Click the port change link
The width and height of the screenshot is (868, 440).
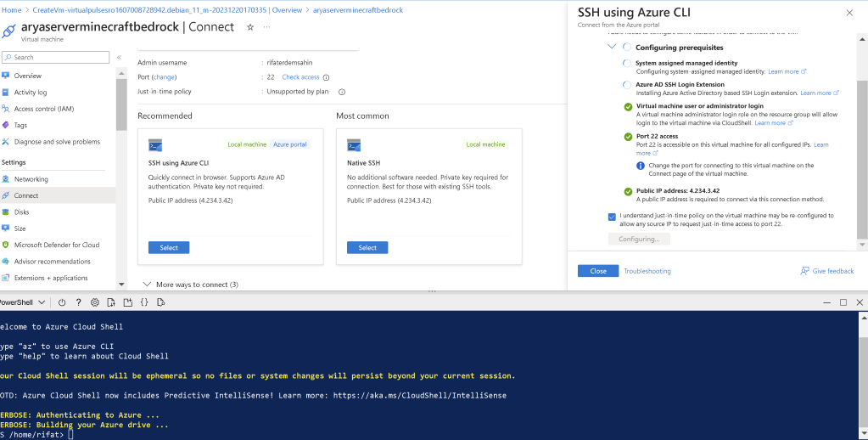coord(163,77)
